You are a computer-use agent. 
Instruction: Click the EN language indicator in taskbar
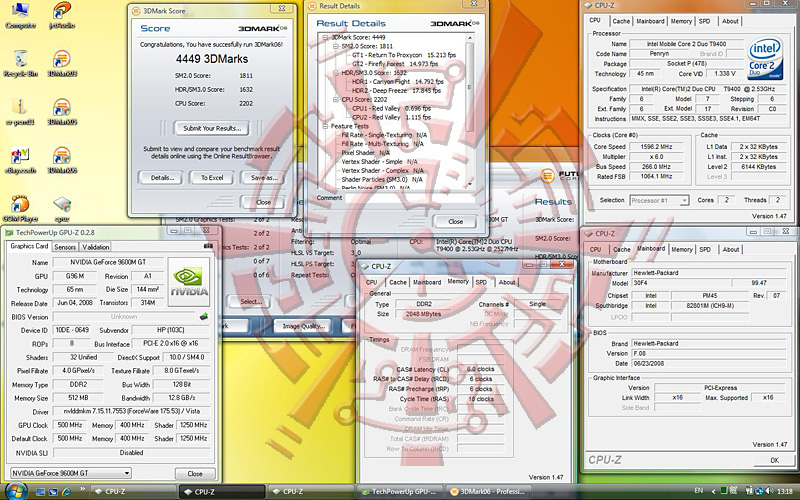point(699,492)
